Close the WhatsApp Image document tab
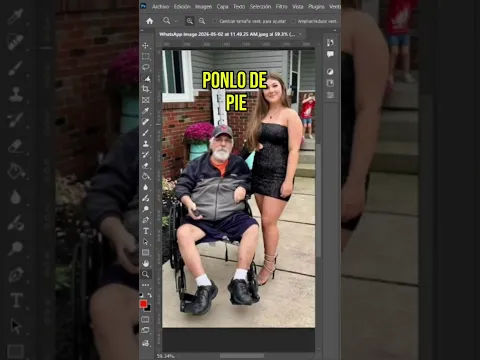This screenshot has height=360, width=480. [x=300, y=34]
